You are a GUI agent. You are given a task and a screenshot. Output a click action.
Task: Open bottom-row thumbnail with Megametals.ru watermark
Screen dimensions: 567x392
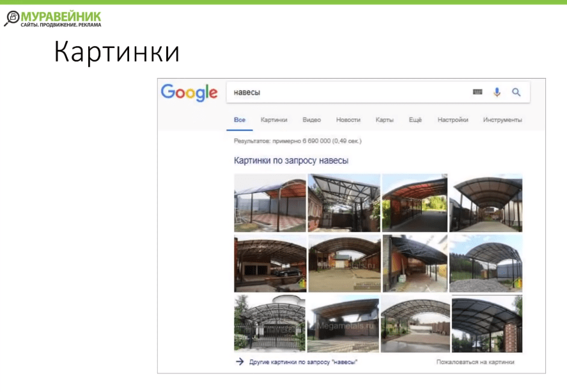coord(343,324)
